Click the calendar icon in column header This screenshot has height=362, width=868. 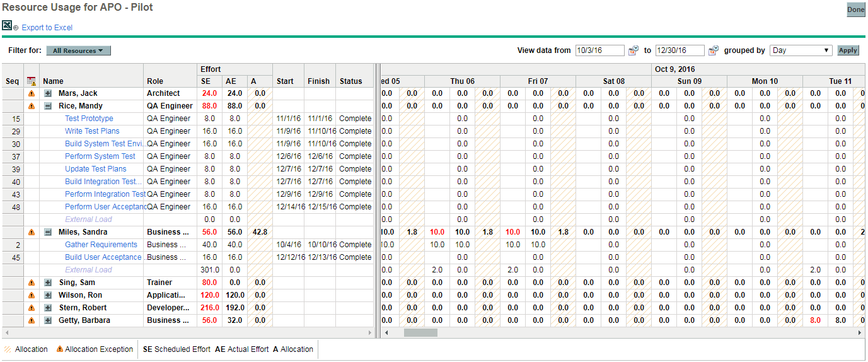[32, 81]
